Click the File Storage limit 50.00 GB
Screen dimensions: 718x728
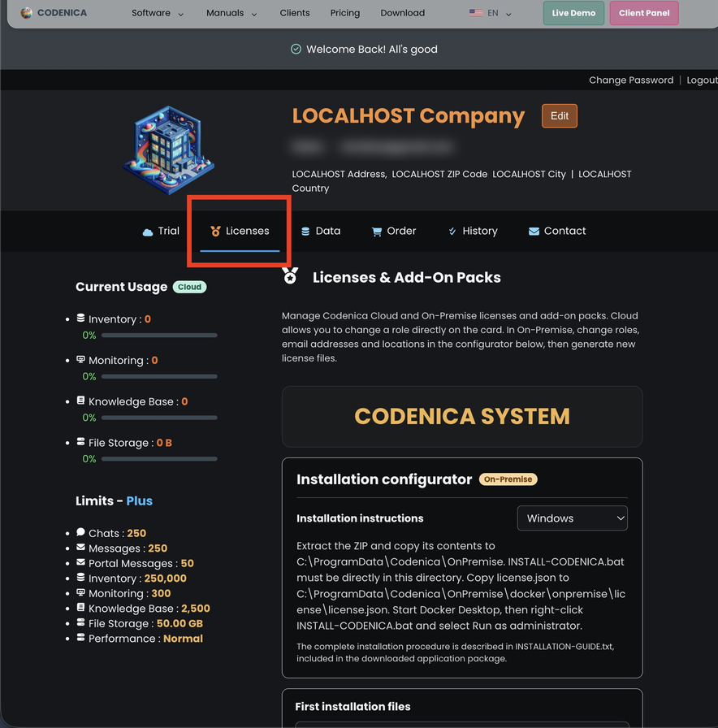point(179,623)
